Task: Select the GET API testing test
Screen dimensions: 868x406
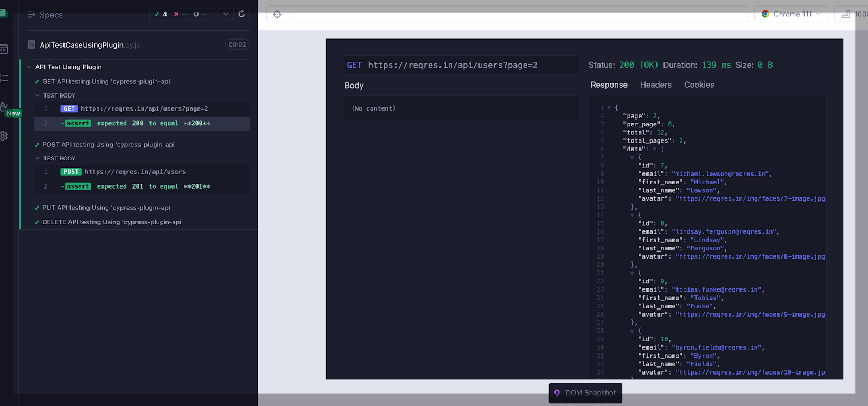Action: (106, 82)
